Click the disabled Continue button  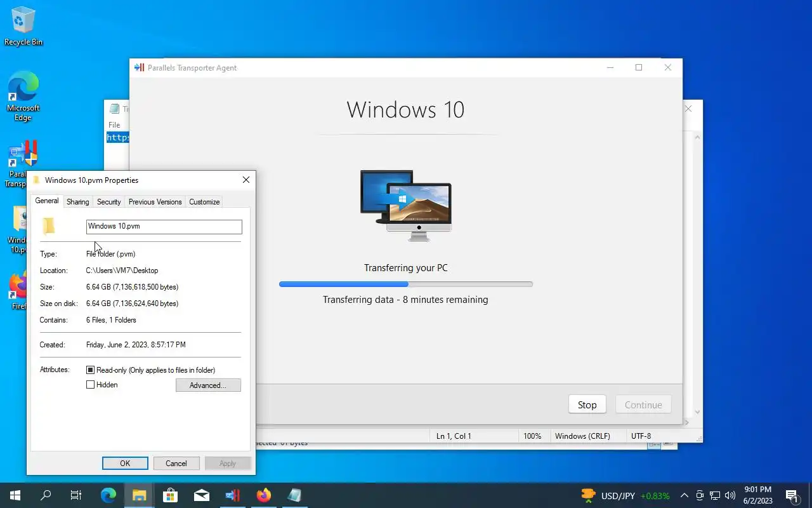point(643,405)
